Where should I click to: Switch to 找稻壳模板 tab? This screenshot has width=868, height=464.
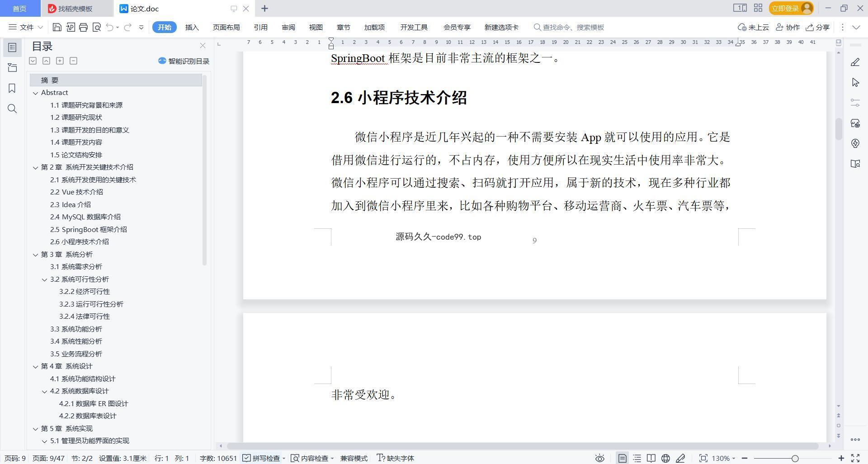click(76, 9)
